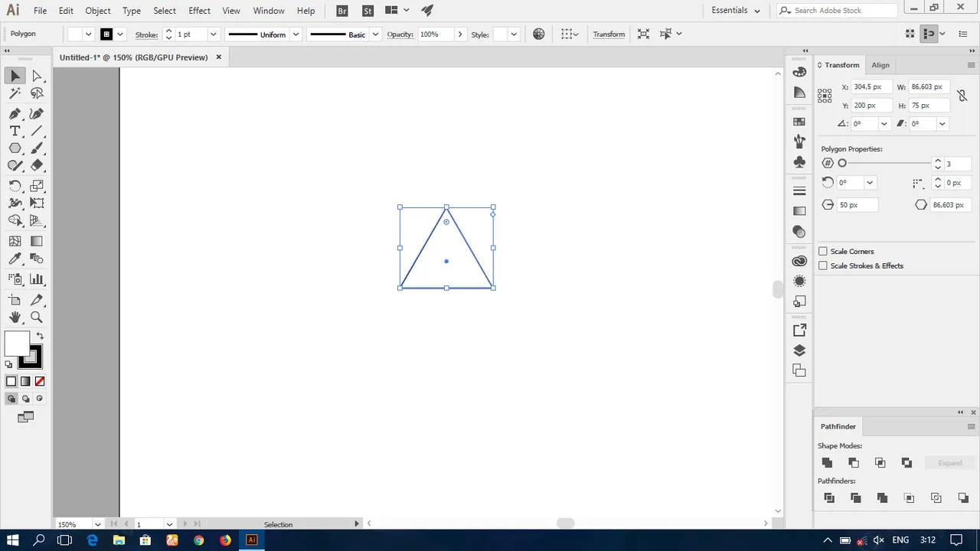Select the Zoom tool magnifier
980x551 pixels.
(x=37, y=317)
